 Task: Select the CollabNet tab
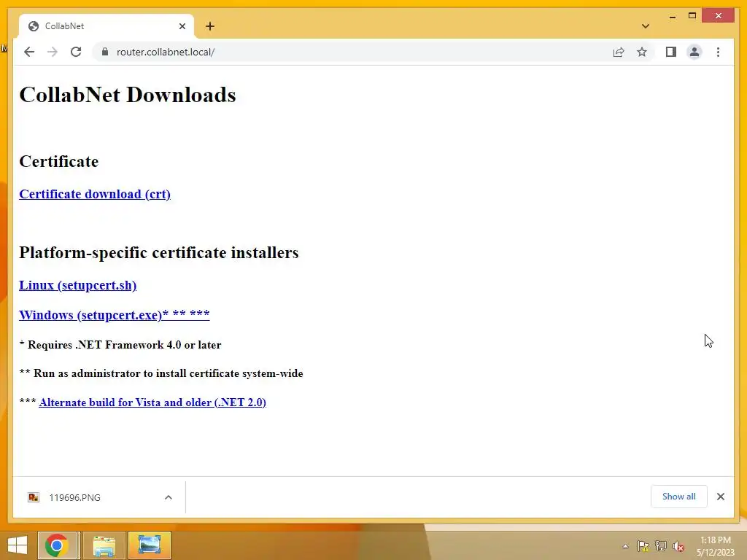(x=107, y=26)
